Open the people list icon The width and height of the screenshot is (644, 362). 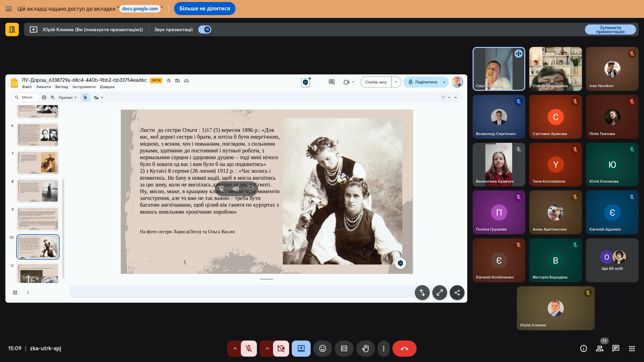(600, 349)
